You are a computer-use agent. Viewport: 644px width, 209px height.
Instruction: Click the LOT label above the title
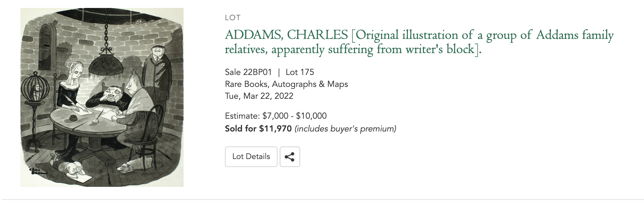233,18
